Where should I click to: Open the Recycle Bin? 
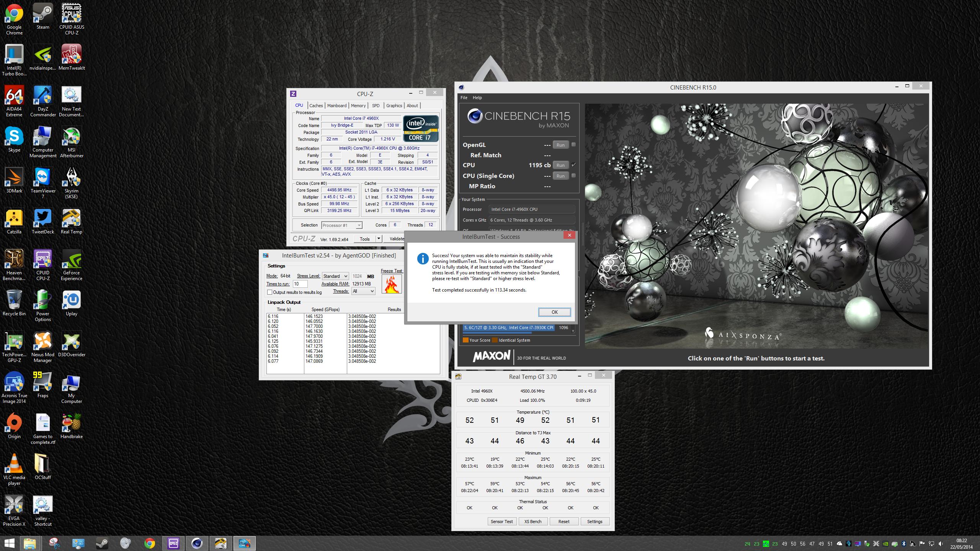(x=14, y=303)
